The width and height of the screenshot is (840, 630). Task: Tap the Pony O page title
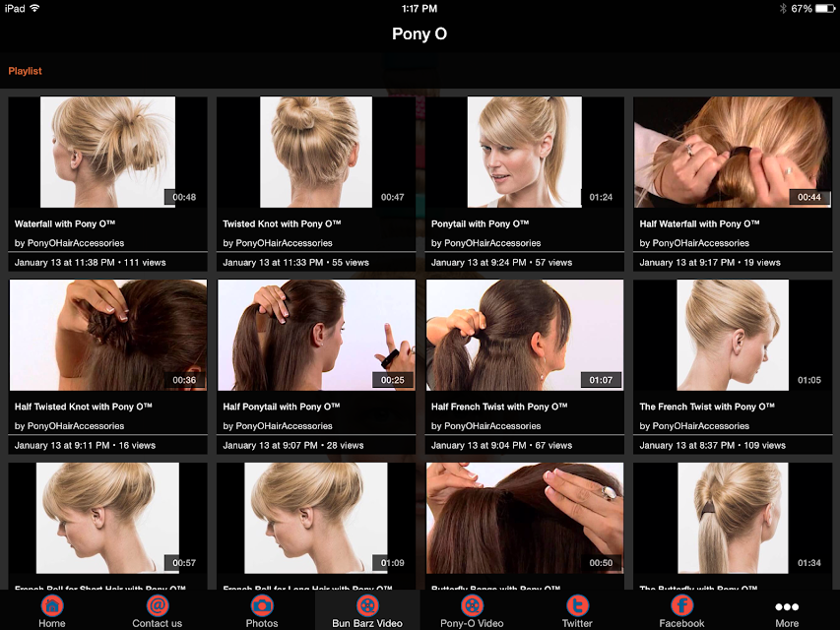[x=420, y=33]
